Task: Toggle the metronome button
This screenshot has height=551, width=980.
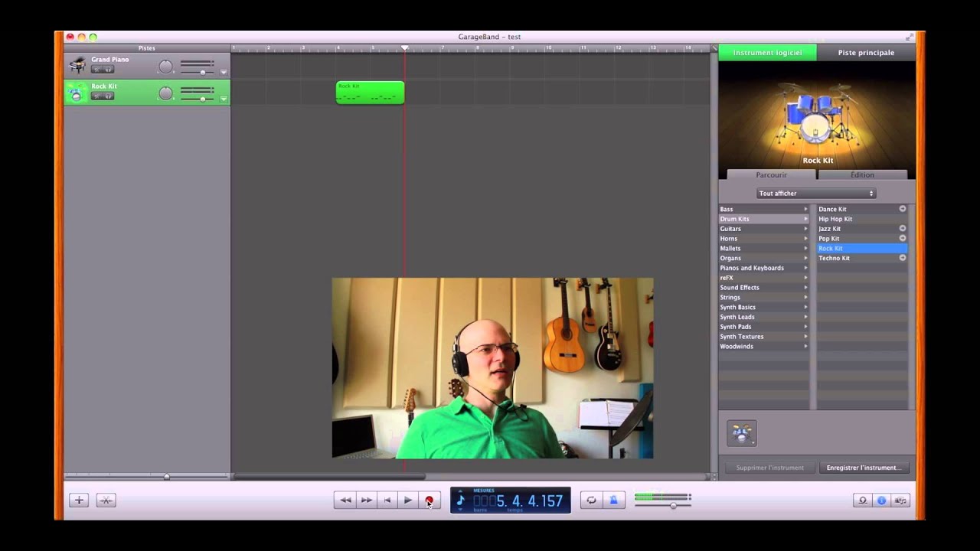Action: [x=613, y=500]
